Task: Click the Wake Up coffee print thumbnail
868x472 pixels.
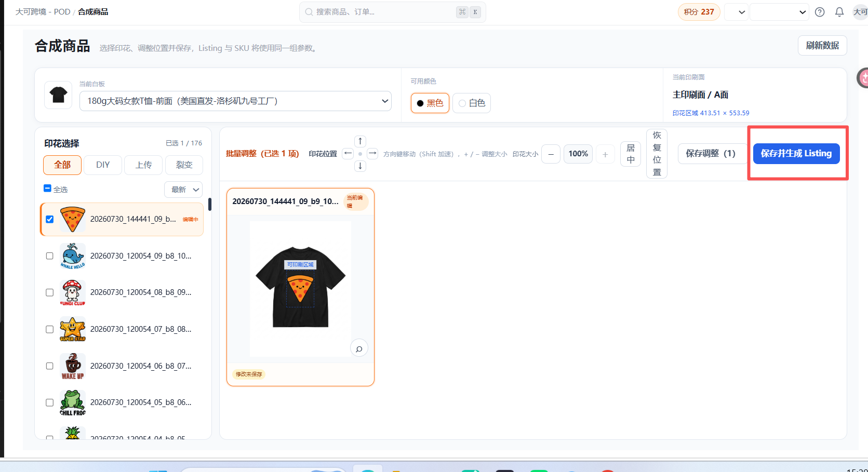Action: click(73, 366)
